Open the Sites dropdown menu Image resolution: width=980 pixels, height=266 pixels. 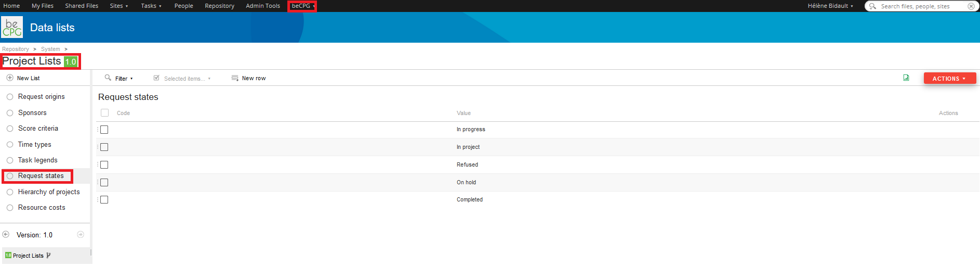pyautogui.click(x=118, y=6)
